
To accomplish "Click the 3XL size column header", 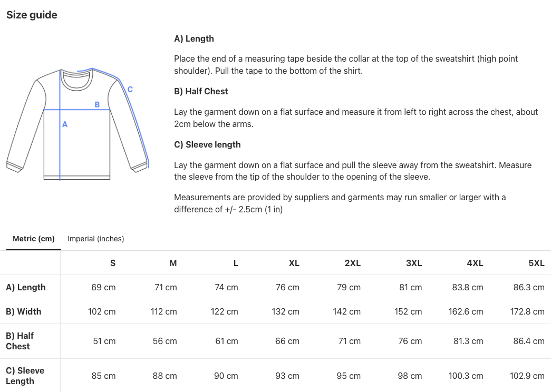I will [x=414, y=263].
